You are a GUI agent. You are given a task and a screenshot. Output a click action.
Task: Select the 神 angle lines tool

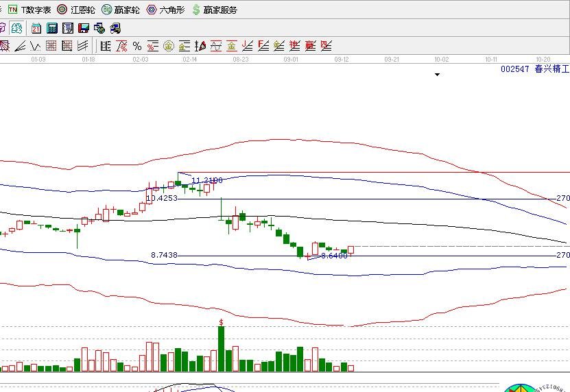pos(294,46)
